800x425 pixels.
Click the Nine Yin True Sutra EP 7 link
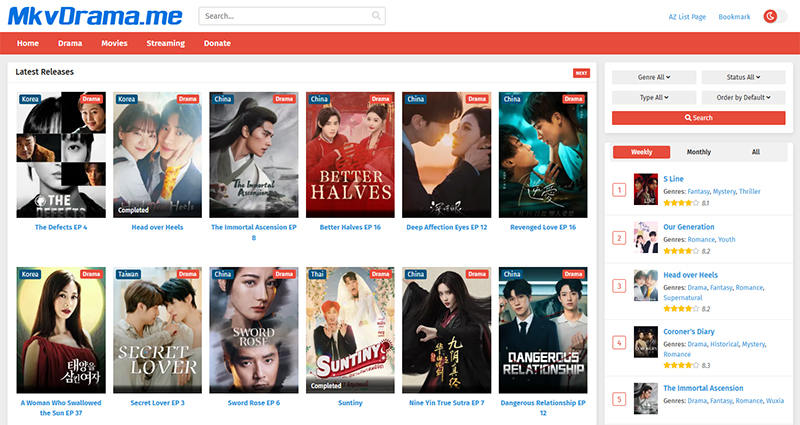pos(446,403)
